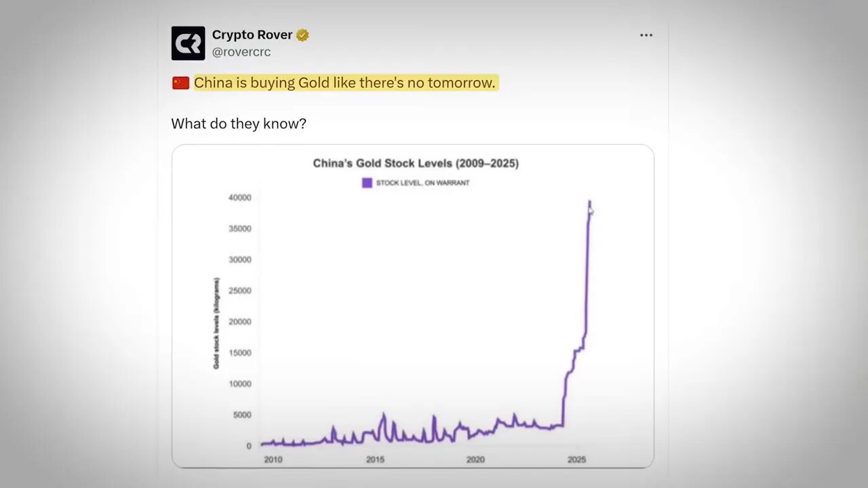This screenshot has width=868, height=488.
Task: Open the Crypto Rover display name link
Action: point(252,35)
